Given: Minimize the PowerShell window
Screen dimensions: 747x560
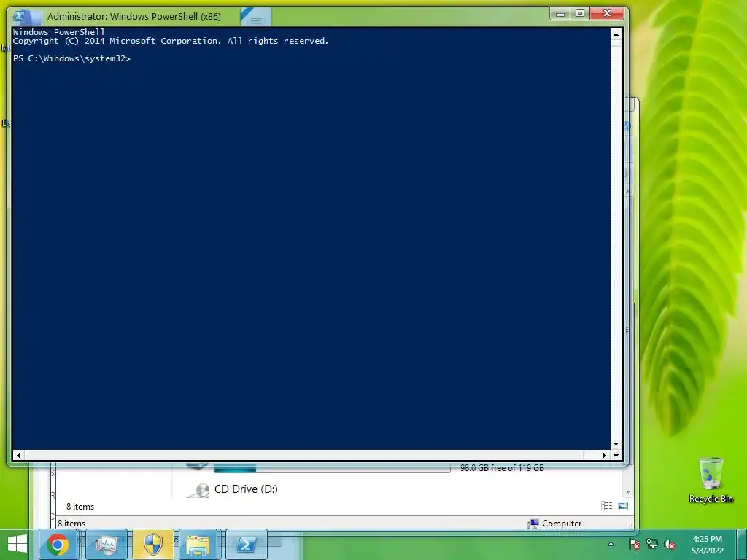Looking at the screenshot, I should click(560, 14).
